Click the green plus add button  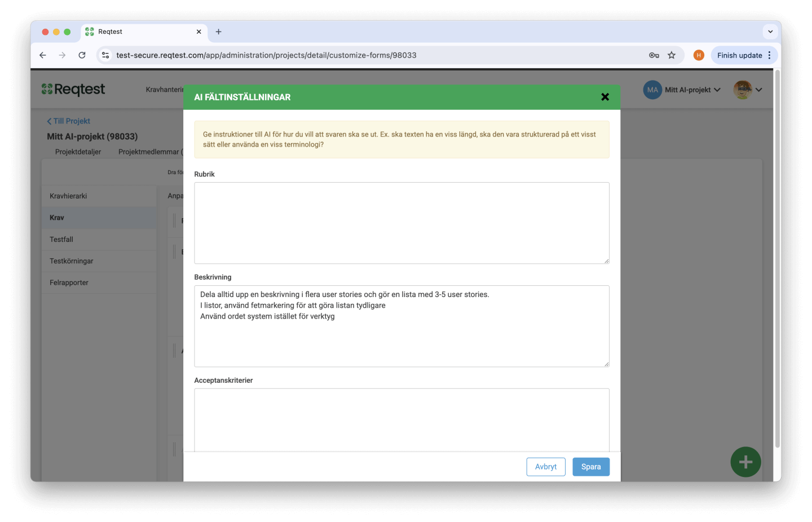pos(745,462)
